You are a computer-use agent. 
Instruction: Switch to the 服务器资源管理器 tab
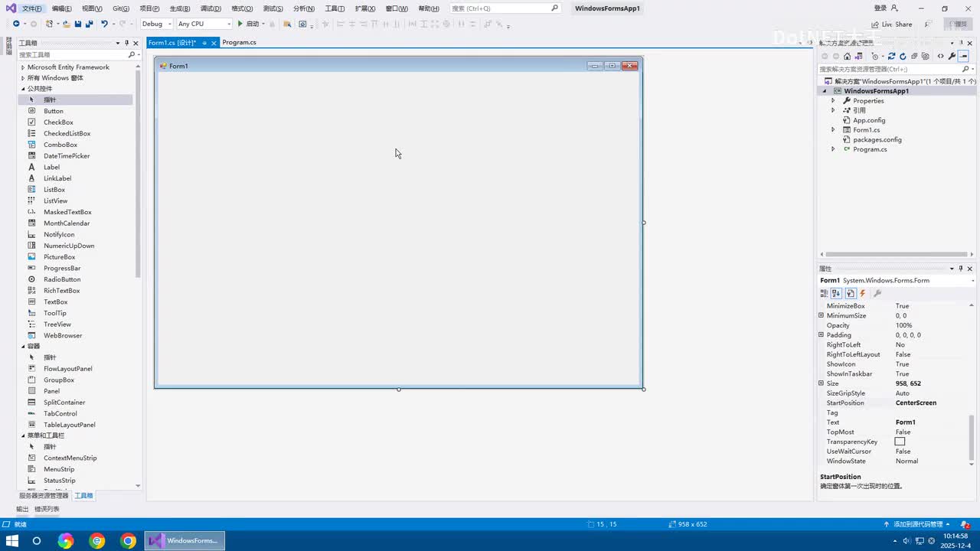[x=44, y=496]
